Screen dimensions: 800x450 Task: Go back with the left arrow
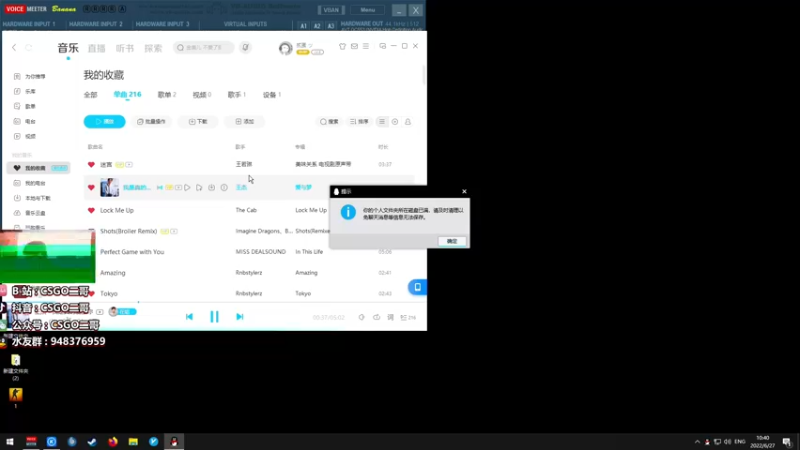pyautogui.click(x=14, y=47)
